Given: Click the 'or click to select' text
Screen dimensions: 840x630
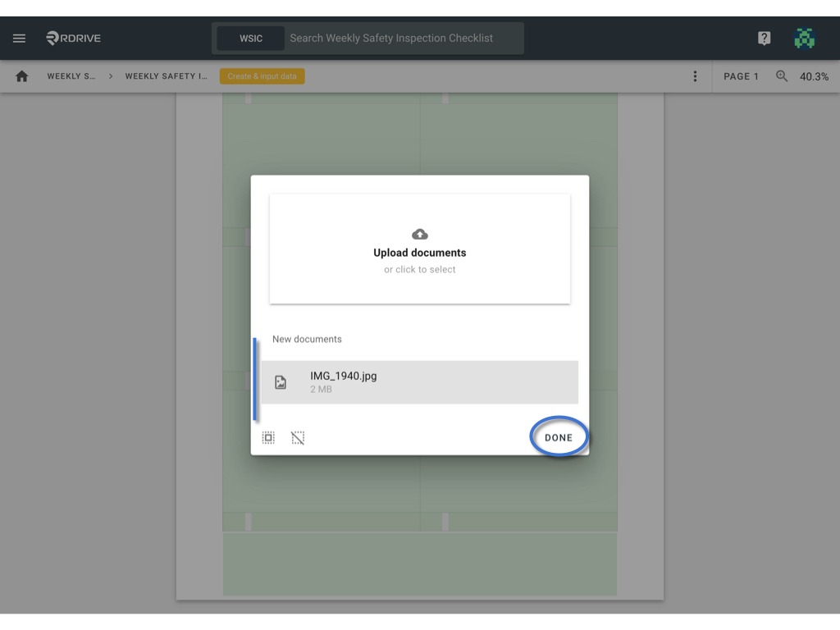Looking at the screenshot, I should pos(420,269).
